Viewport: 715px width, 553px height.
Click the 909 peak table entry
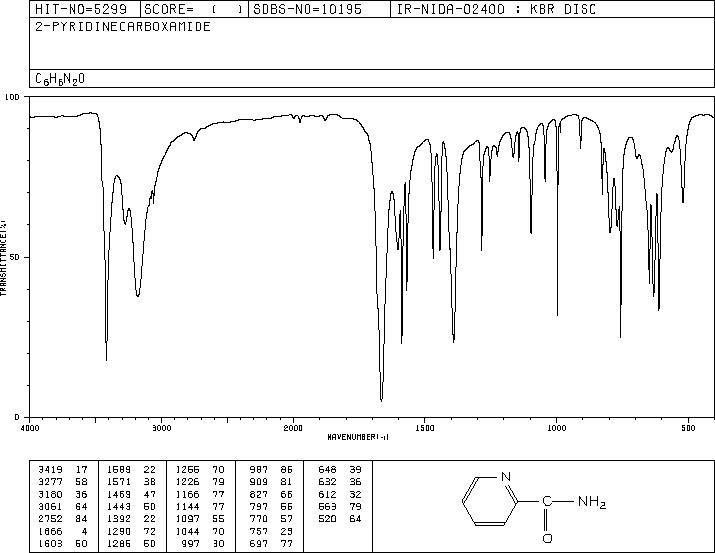click(271, 482)
